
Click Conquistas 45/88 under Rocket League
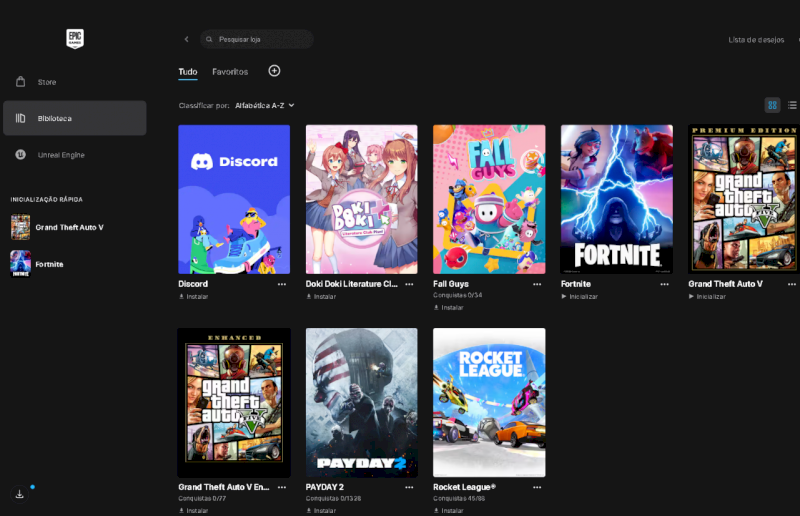[x=459, y=499]
